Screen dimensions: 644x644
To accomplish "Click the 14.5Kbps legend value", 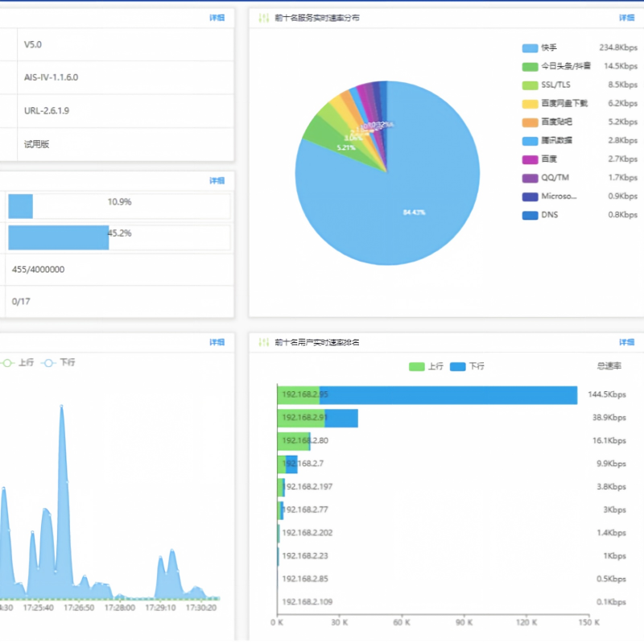I will [621, 66].
